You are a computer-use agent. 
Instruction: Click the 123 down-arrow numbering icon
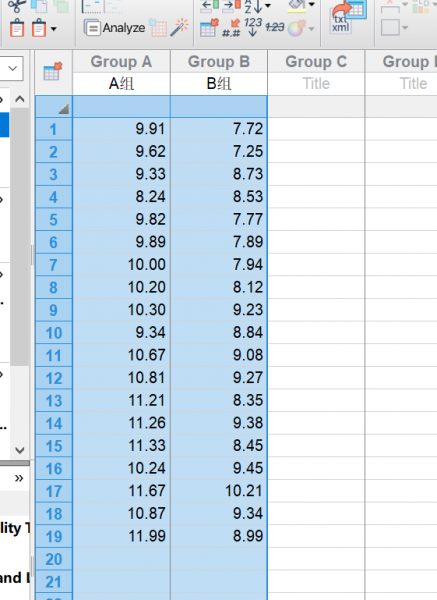(x=253, y=28)
